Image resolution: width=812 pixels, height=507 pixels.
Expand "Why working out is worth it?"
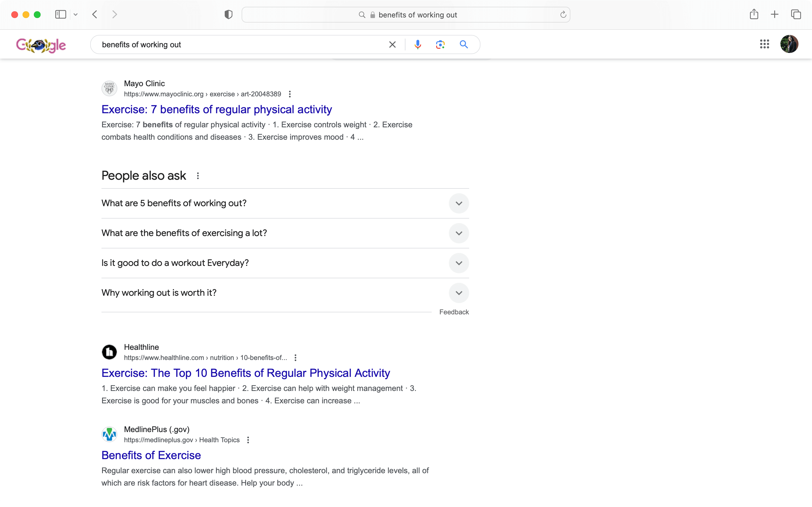pyautogui.click(x=285, y=293)
